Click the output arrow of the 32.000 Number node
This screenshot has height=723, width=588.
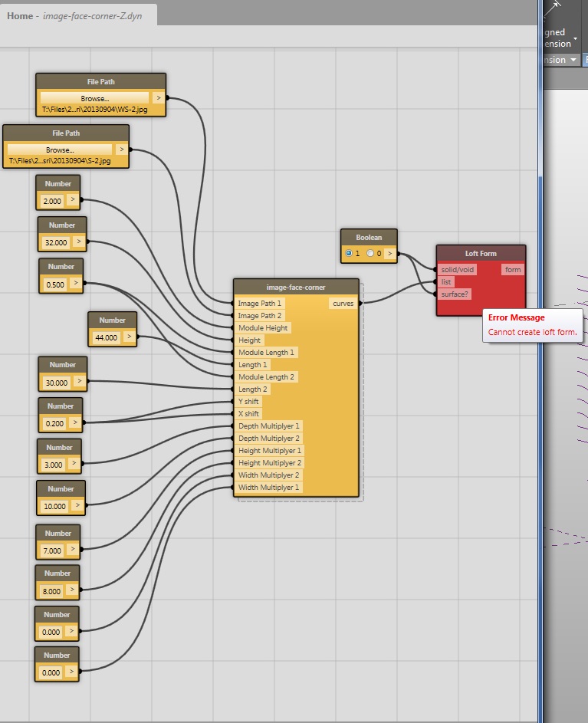[x=79, y=242]
